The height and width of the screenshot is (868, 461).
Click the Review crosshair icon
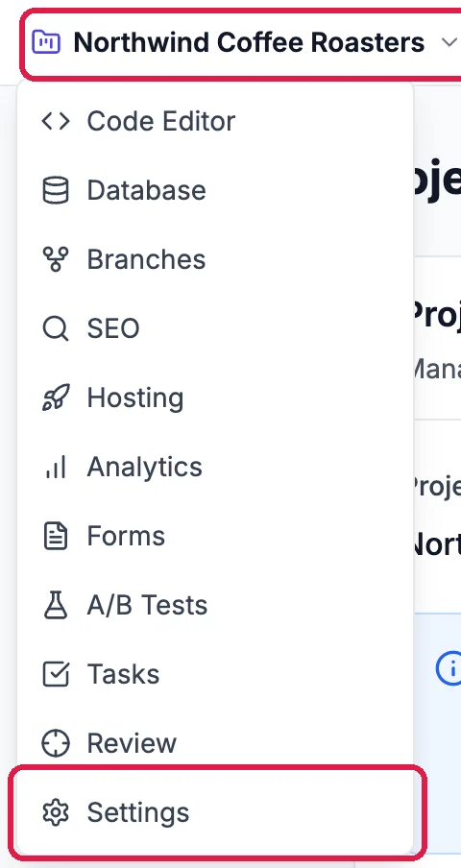[56, 743]
